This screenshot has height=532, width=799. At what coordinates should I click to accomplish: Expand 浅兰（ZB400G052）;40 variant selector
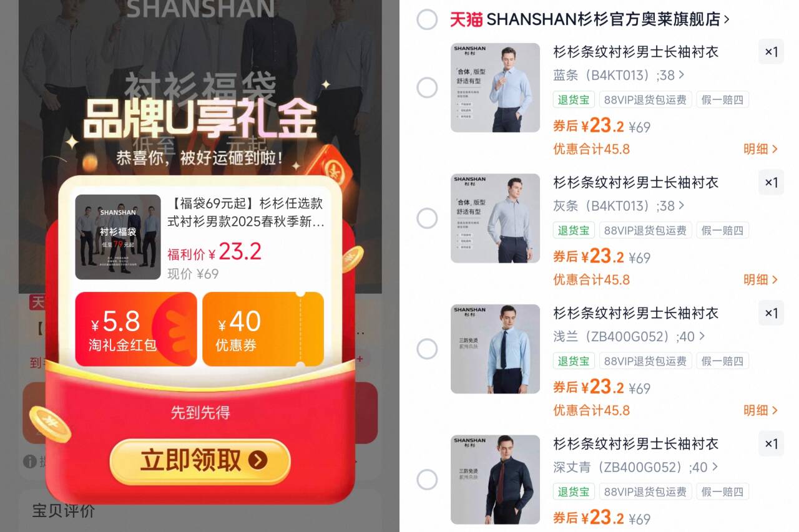point(629,337)
